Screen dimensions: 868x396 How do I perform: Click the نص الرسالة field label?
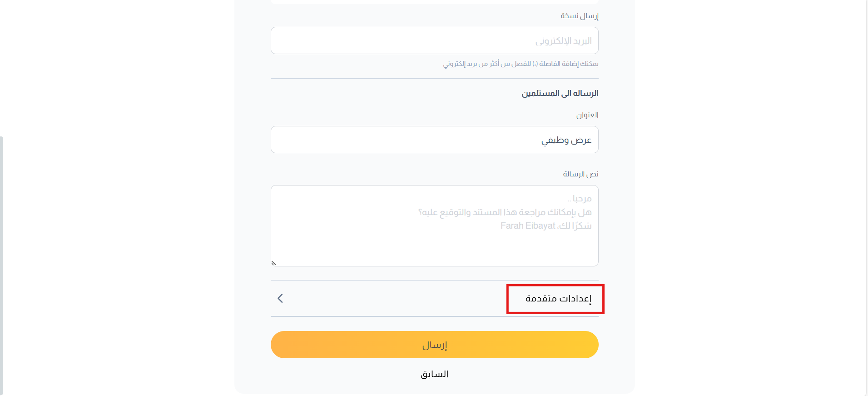(x=580, y=174)
